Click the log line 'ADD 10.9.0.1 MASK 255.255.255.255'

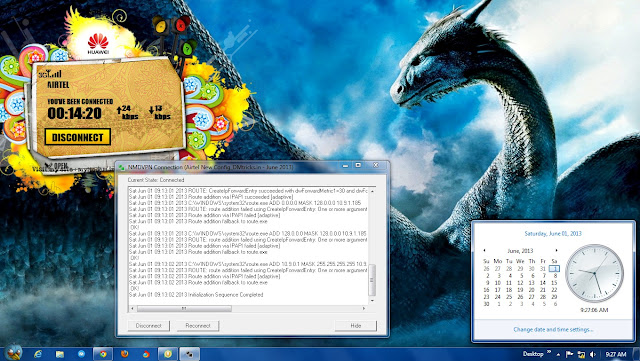[x=247, y=264]
